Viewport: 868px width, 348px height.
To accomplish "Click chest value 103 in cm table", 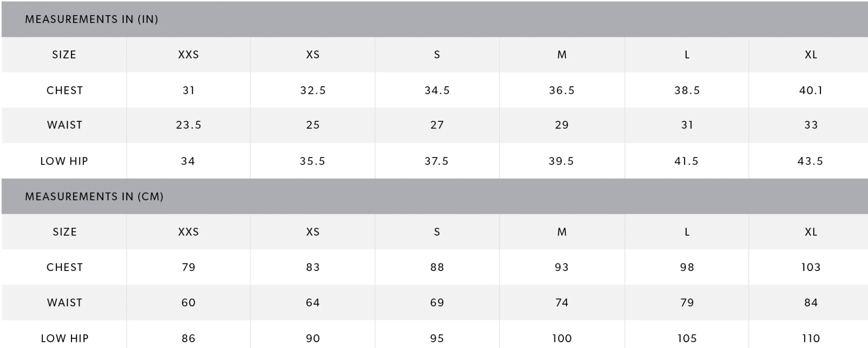I will point(811,267).
